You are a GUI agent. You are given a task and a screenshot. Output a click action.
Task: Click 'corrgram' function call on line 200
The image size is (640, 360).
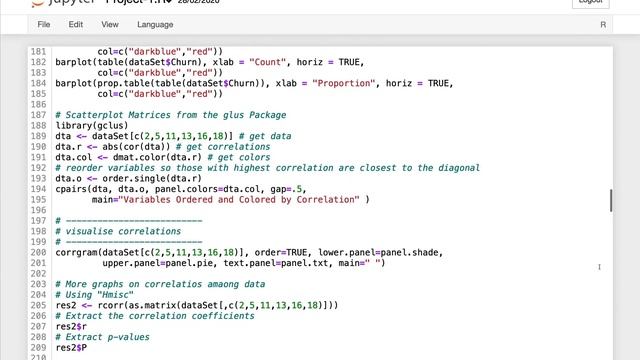(x=76, y=253)
